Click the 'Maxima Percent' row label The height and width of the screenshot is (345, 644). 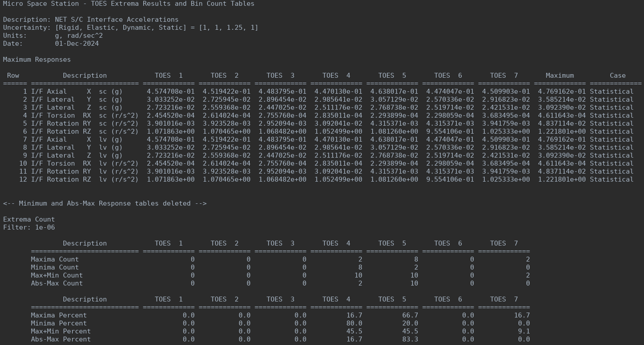coord(59,315)
